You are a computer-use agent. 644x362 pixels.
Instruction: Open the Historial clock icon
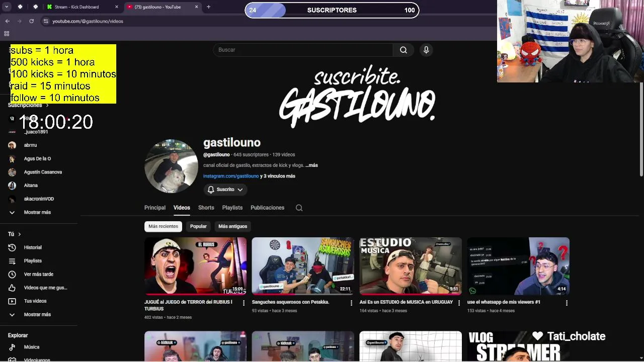[x=12, y=247]
